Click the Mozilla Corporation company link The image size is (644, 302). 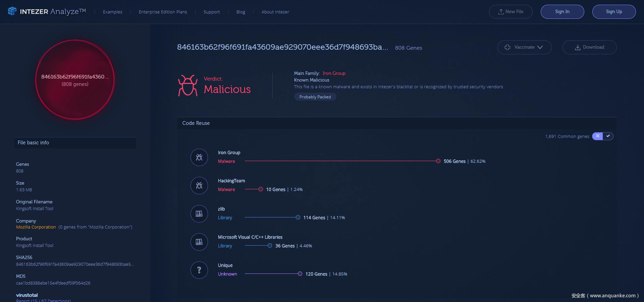(36, 227)
